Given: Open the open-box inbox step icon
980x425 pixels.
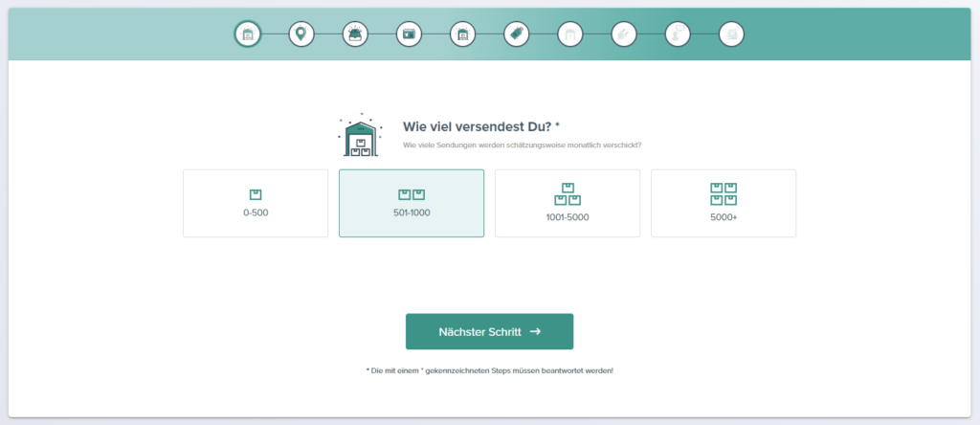Looking at the screenshot, I should pyautogui.click(x=355, y=34).
